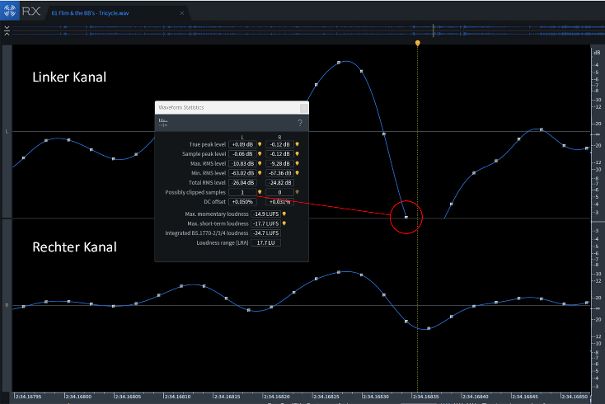This screenshot has width=605, height=404.
Task: Jump to right channel sample peak location
Action: point(297,154)
